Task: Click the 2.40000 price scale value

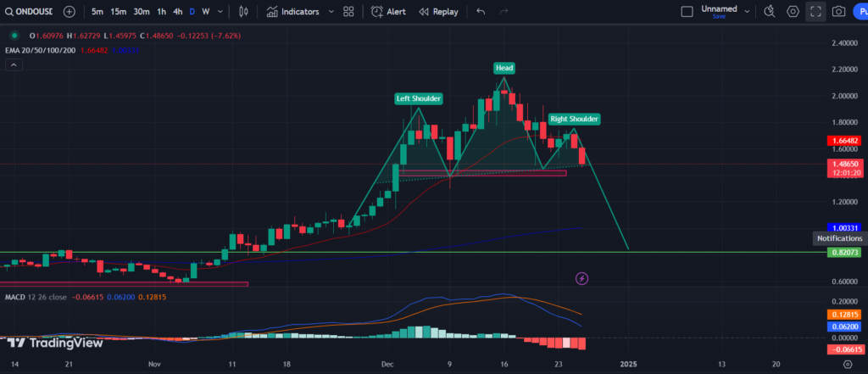Action: click(x=847, y=42)
